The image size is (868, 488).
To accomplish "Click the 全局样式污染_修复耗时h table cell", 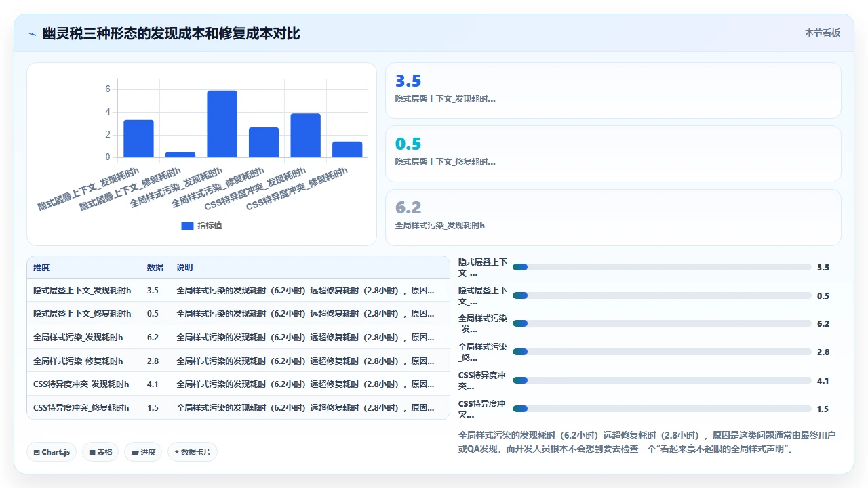I will tap(78, 361).
